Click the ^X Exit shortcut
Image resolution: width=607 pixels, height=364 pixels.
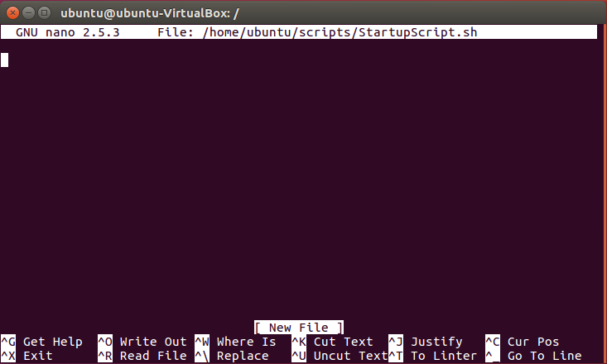pyautogui.click(x=26, y=356)
